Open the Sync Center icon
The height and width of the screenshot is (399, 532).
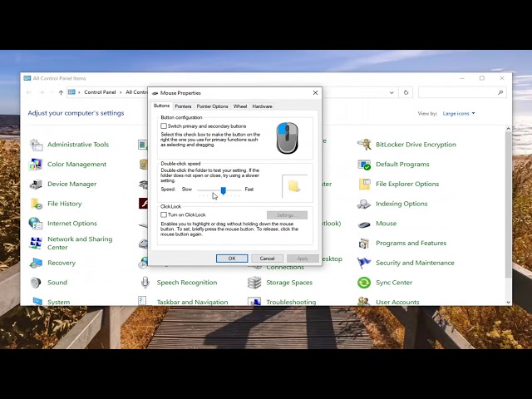pyautogui.click(x=364, y=283)
